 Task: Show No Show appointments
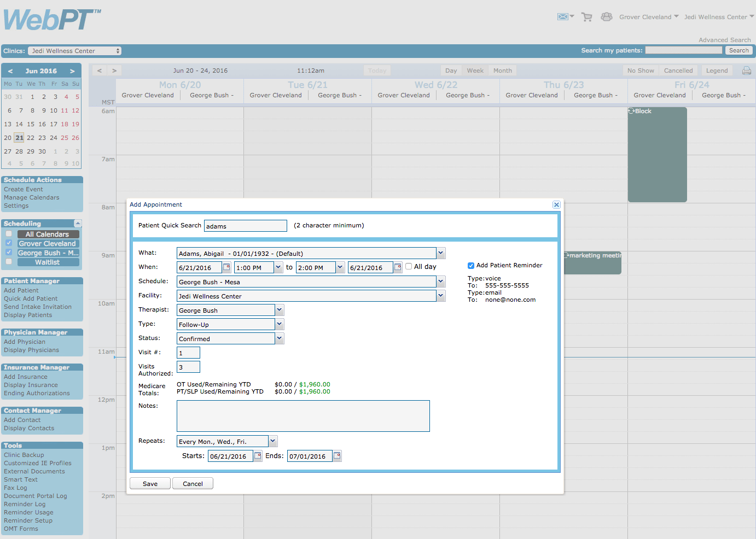[641, 71]
